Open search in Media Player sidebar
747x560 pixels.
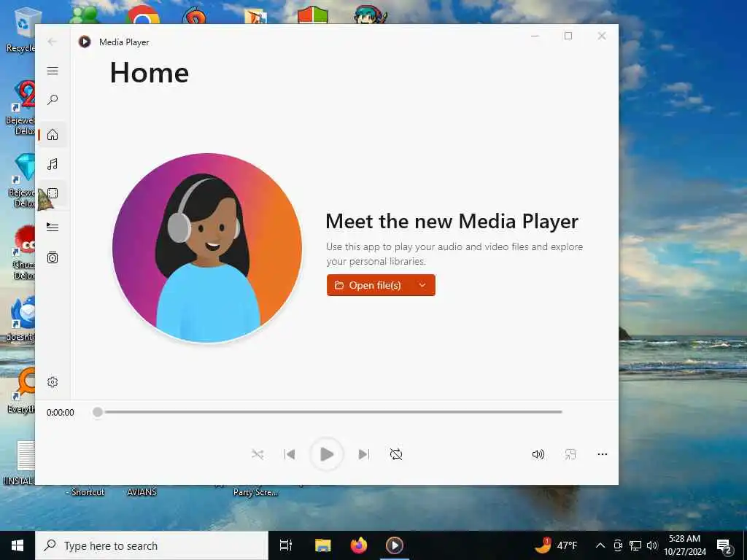click(53, 99)
